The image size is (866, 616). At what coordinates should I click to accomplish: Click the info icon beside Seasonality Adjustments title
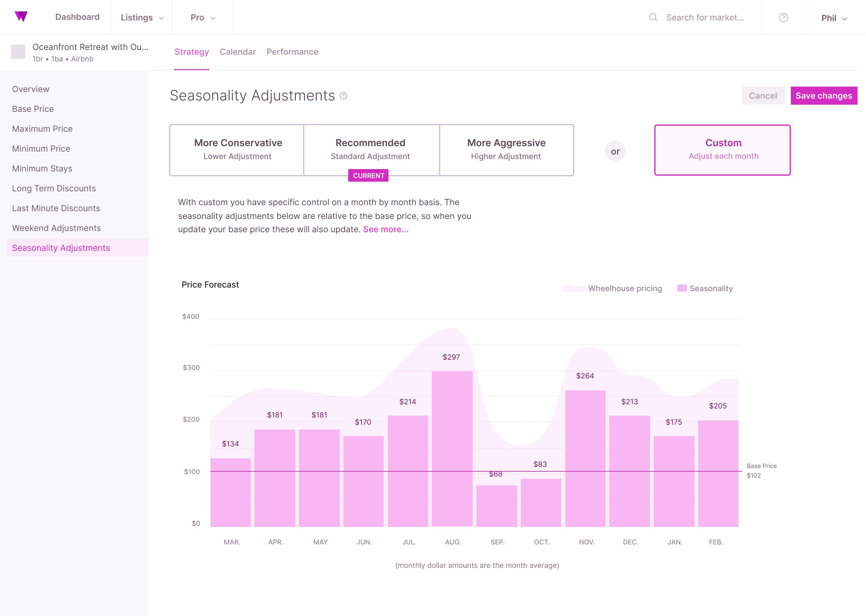[343, 96]
